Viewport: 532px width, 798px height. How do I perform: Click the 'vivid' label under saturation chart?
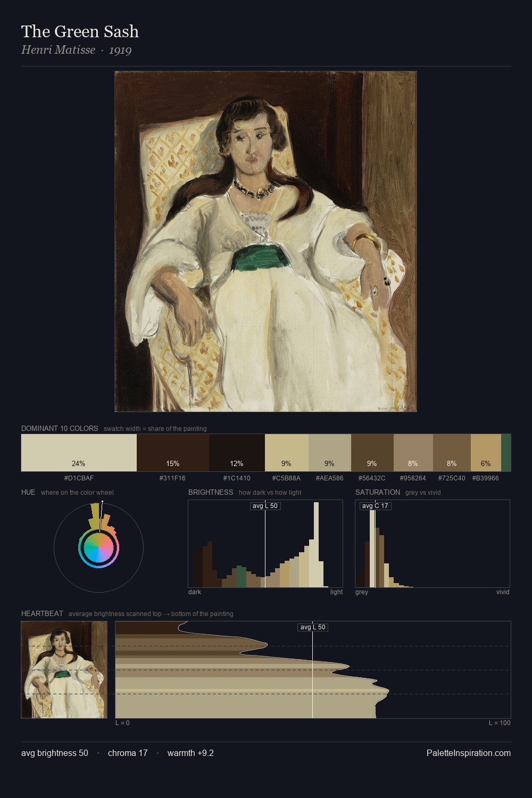coord(503,592)
